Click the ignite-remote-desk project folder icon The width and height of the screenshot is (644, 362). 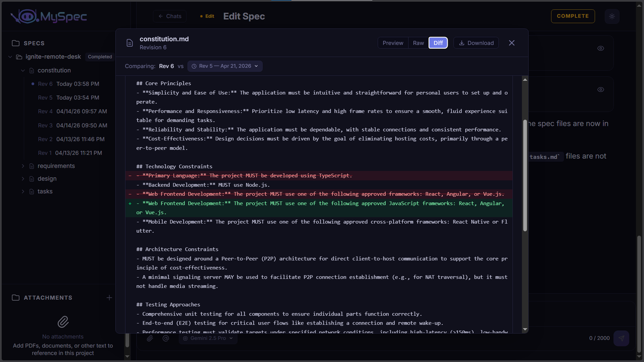(x=19, y=57)
